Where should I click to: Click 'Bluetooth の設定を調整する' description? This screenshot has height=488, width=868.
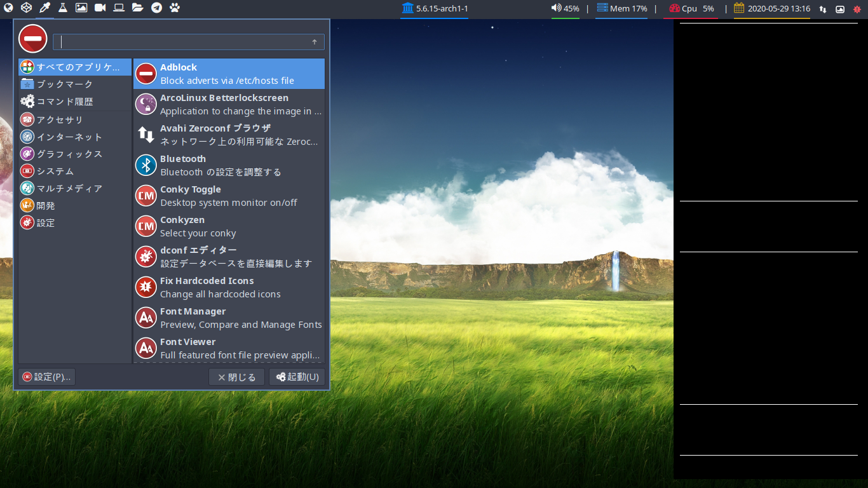(220, 172)
